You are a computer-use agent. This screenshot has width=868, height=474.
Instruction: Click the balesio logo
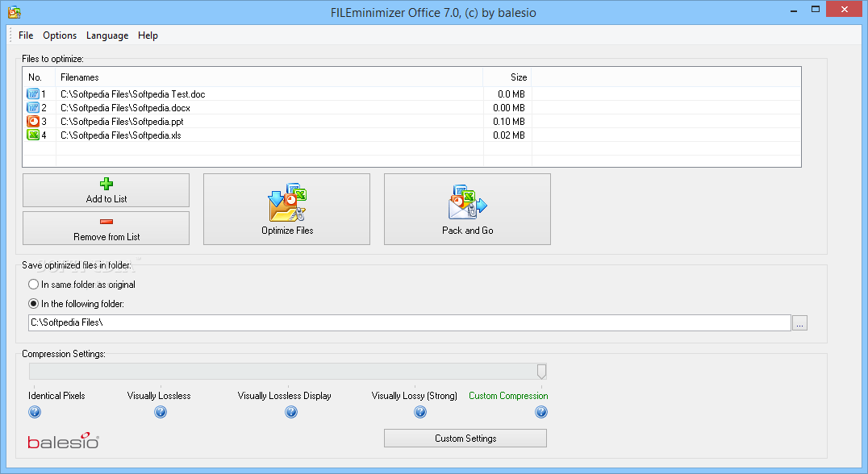[x=63, y=441]
